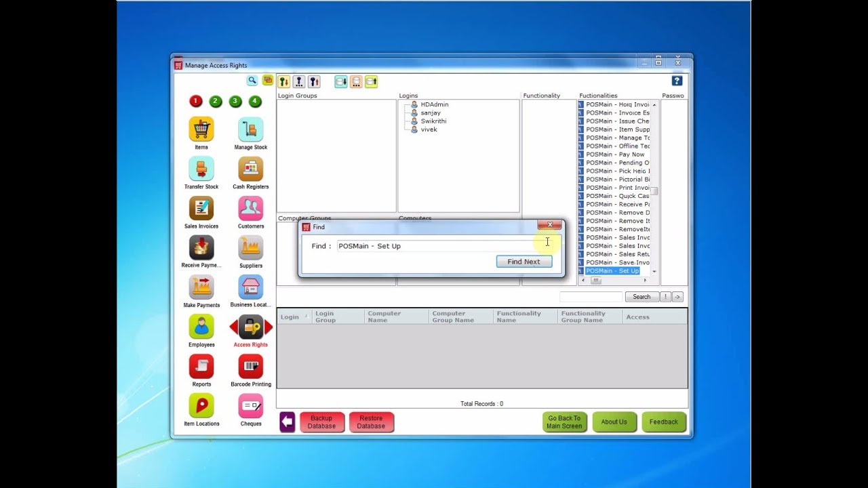Open the Suppliers icon
This screenshot has height=488, width=868.
click(250, 247)
